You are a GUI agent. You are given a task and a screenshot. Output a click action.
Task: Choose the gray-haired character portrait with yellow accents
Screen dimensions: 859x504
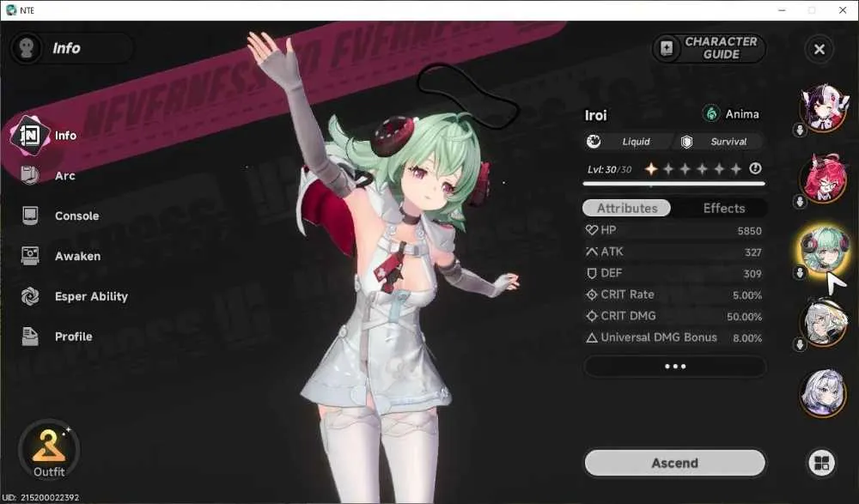pos(824,322)
